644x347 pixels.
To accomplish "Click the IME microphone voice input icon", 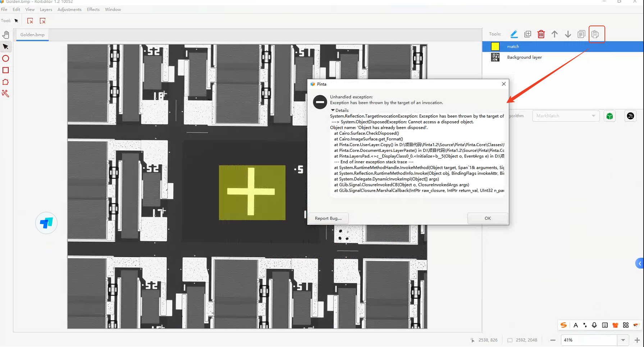I will (x=594, y=325).
